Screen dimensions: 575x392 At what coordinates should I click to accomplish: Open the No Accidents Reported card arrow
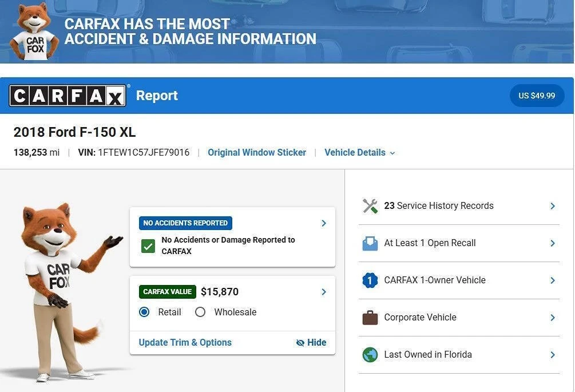[x=323, y=223]
